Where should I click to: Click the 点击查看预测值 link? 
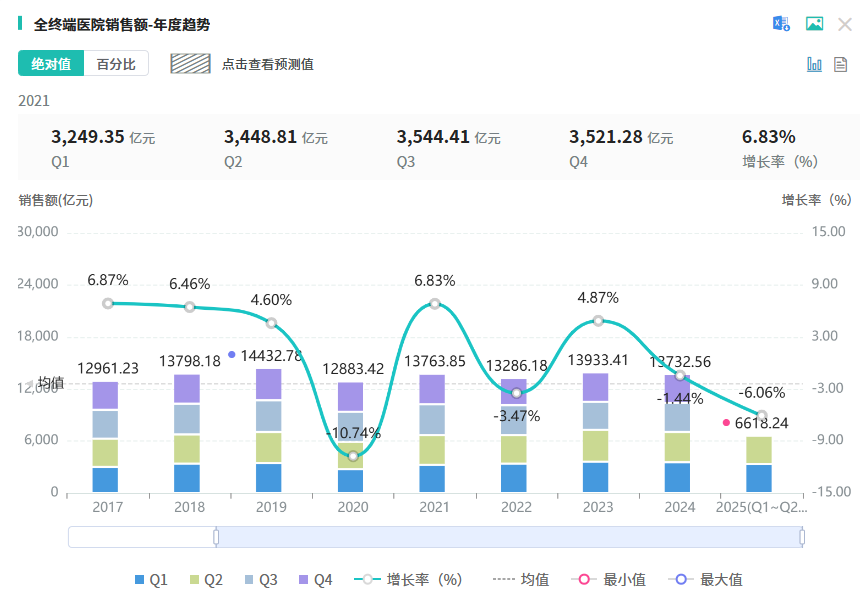point(267,64)
